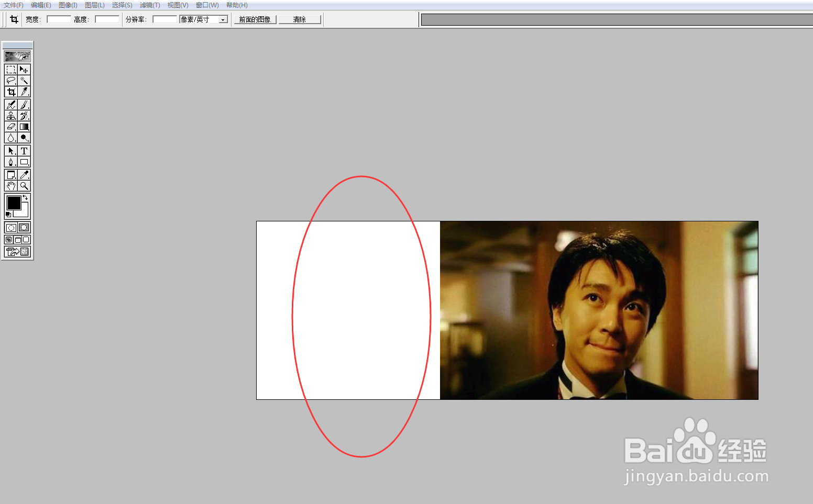
Task: Open the 窗口(W) menu
Action: (207, 5)
